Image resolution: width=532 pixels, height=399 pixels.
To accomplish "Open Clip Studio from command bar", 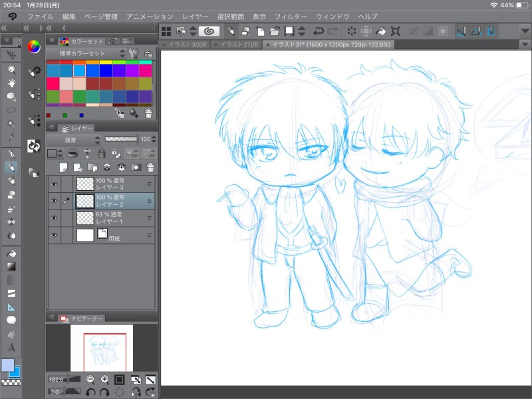I will coord(209,31).
